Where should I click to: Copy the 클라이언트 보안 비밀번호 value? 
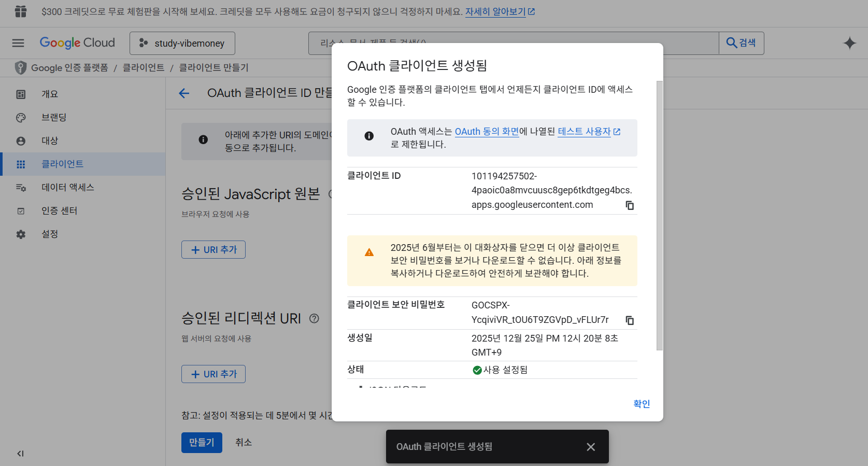coord(630,320)
